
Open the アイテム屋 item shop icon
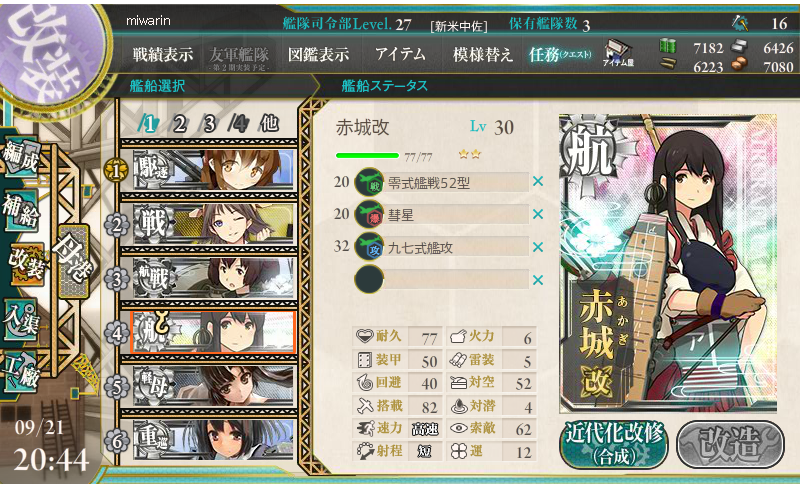pos(618,53)
